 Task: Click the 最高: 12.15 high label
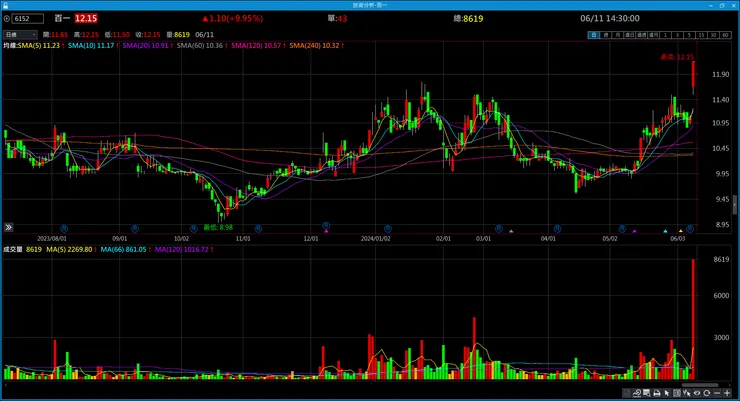pyautogui.click(x=677, y=57)
